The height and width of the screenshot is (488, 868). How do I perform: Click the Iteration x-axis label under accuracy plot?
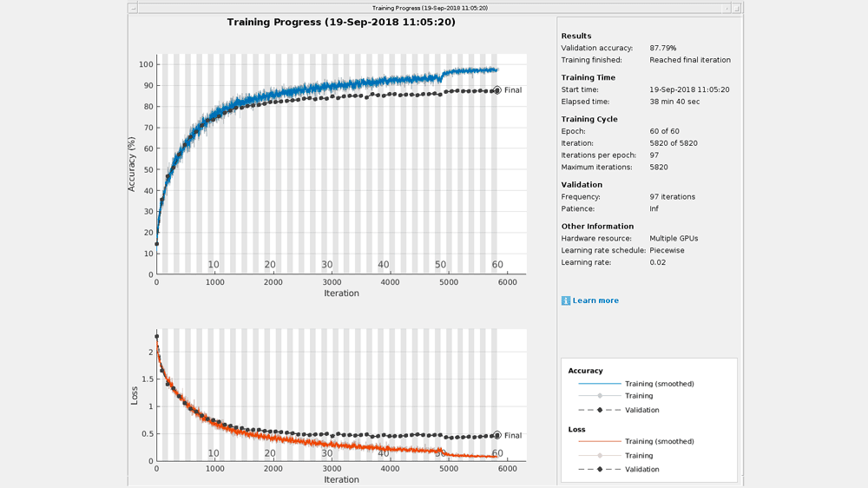click(x=341, y=293)
